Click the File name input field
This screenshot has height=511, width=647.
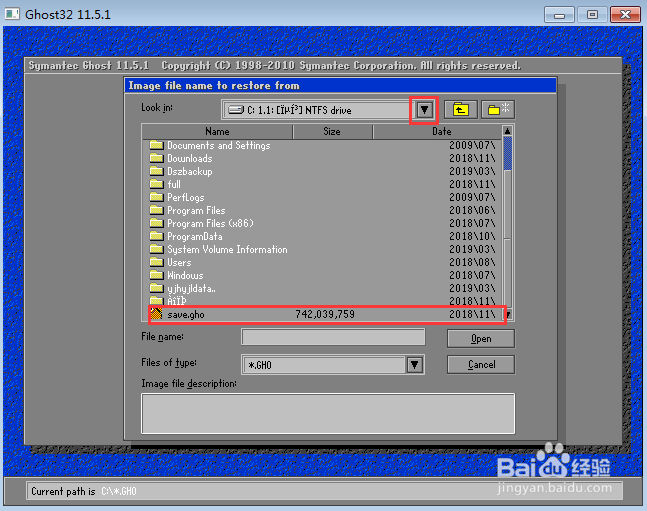click(333, 337)
